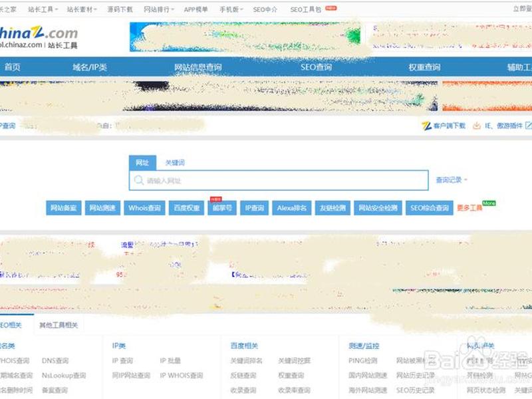Image resolution: width=532 pixels, height=399 pixels.
Task: Click the 关键词排名 link
Action: 246,360
